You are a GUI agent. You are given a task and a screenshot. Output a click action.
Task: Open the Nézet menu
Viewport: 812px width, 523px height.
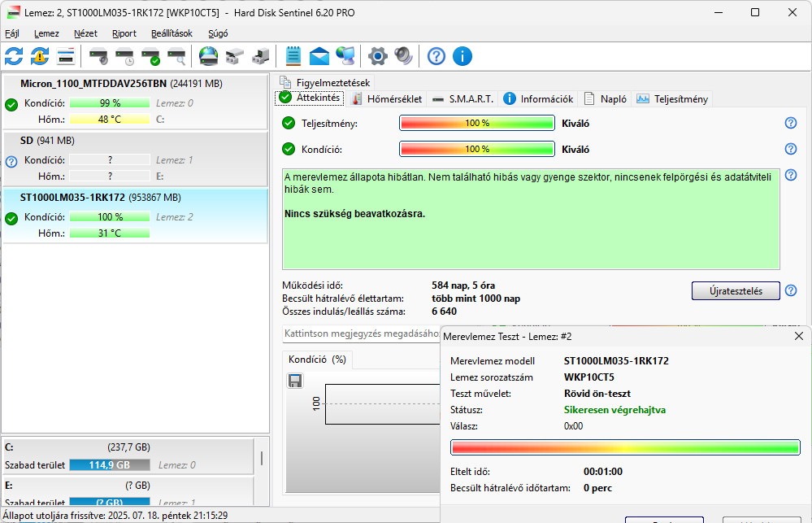(85, 33)
